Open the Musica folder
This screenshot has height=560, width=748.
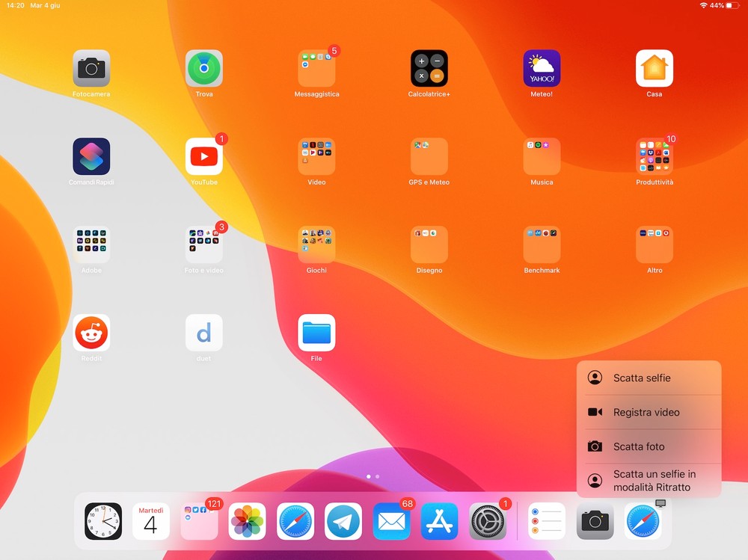click(542, 156)
